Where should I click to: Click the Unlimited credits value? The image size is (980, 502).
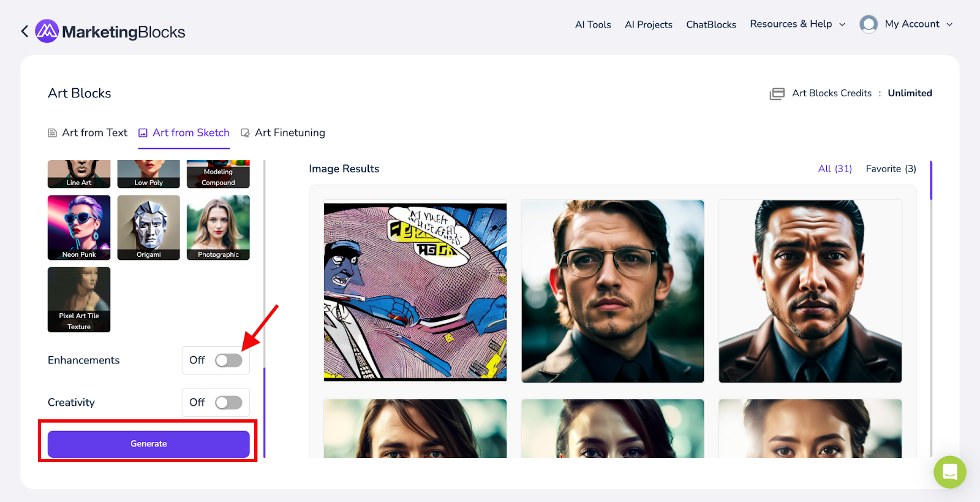coord(910,93)
